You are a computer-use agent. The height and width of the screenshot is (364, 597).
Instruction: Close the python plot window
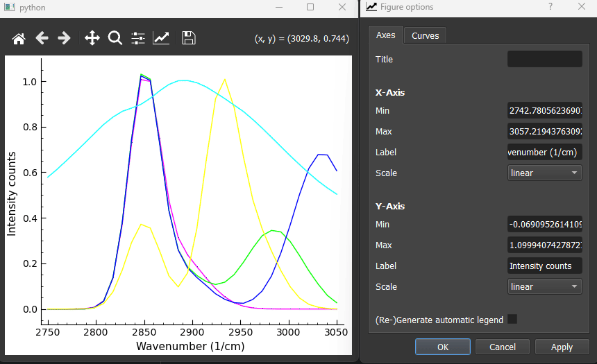click(x=342, y=7)
